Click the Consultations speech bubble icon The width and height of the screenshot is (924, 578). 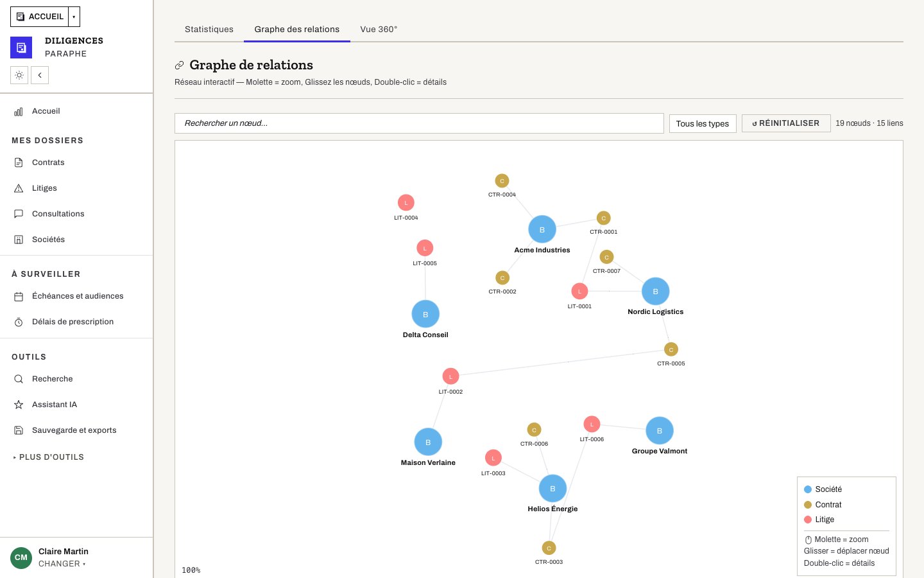coord(19,214)
